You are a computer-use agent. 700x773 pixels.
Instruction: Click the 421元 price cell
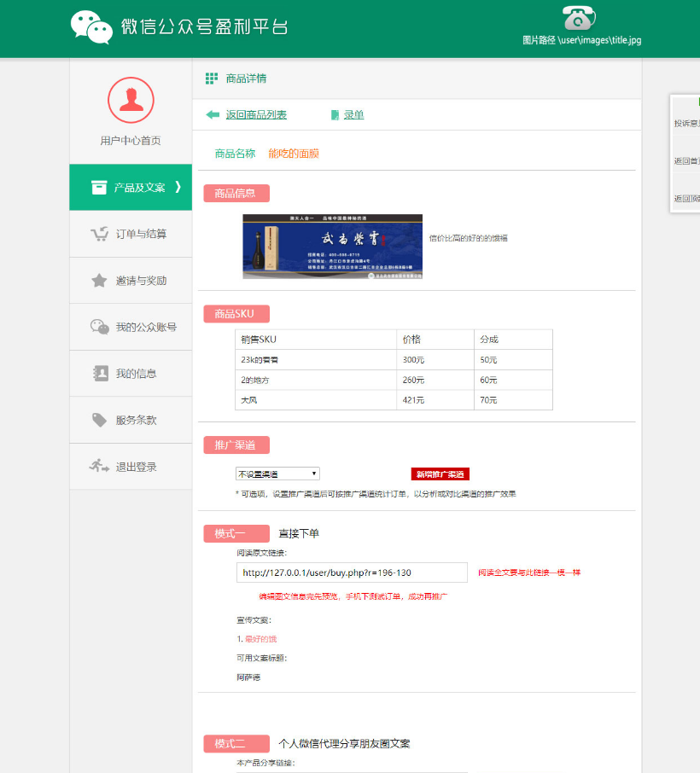(435, 400)
